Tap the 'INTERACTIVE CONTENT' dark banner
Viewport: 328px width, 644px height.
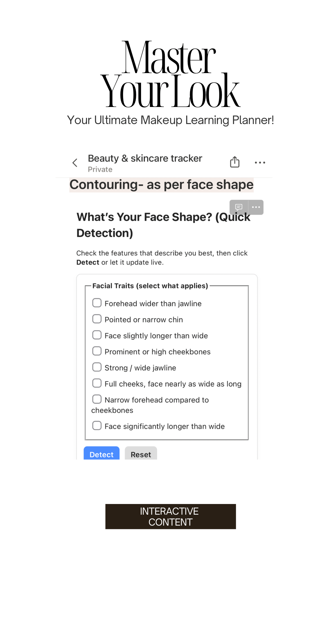(170, 517)
